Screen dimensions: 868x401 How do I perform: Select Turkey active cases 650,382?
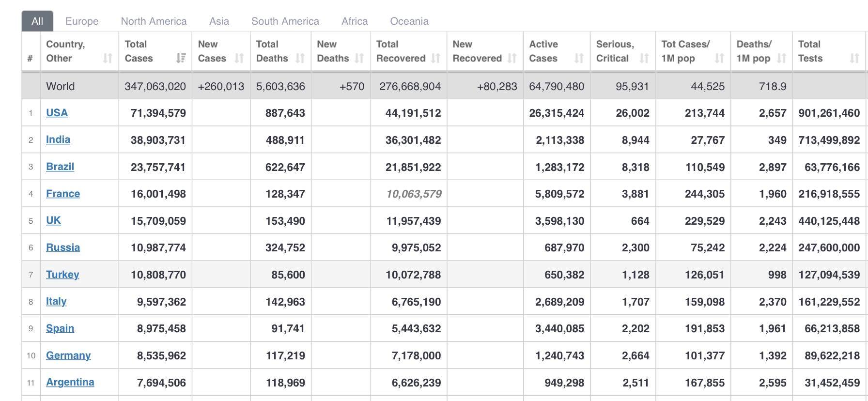point(564,275)
